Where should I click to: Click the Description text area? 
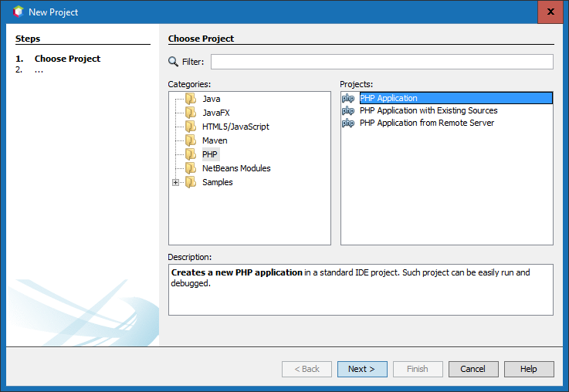361,289
